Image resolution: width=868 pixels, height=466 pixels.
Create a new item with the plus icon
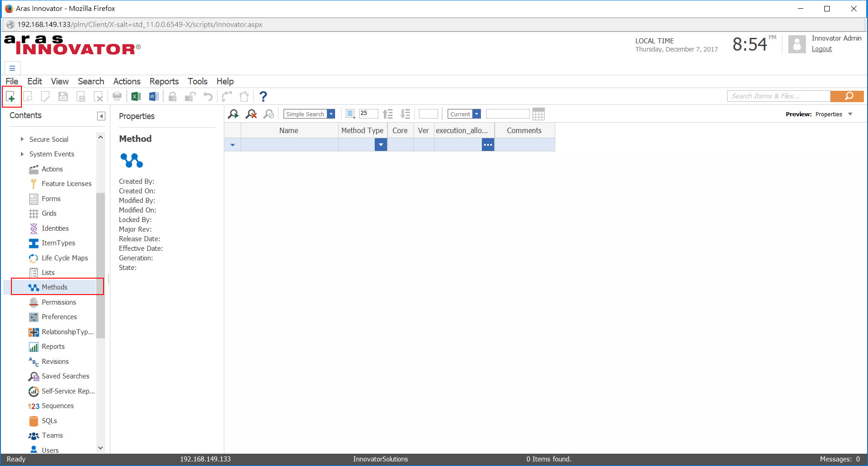(11, 97)
